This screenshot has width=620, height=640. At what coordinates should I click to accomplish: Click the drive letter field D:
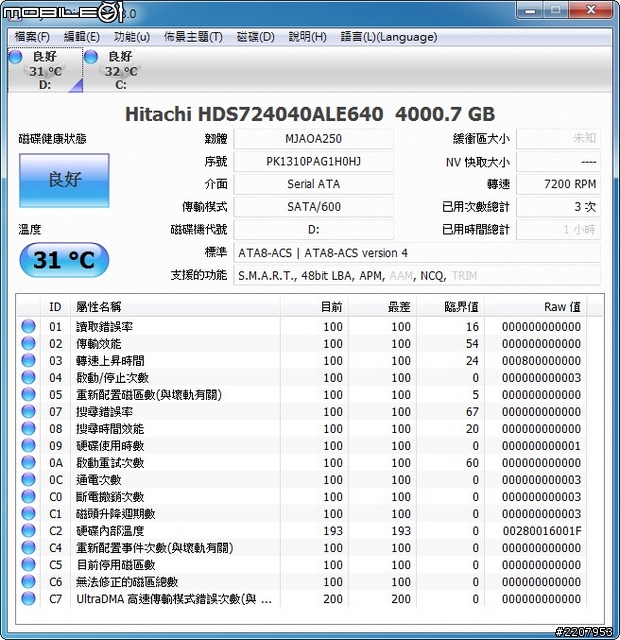(313, 230)
